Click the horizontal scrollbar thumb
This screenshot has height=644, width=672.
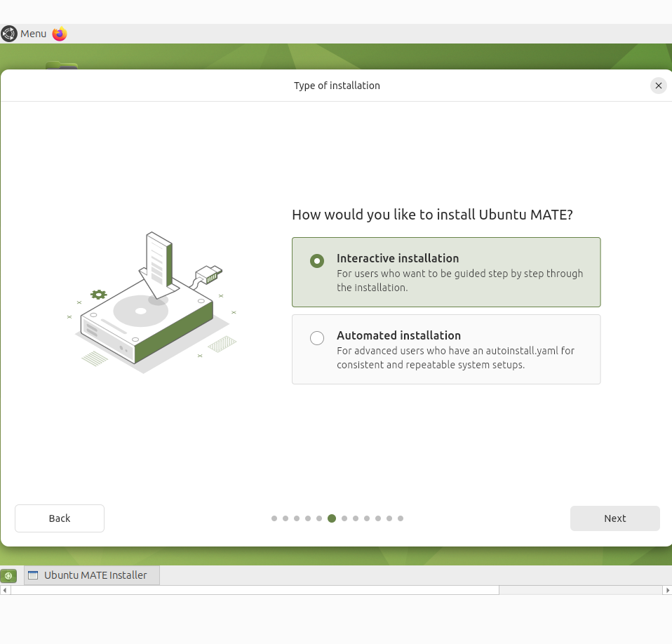coord(255,590)
